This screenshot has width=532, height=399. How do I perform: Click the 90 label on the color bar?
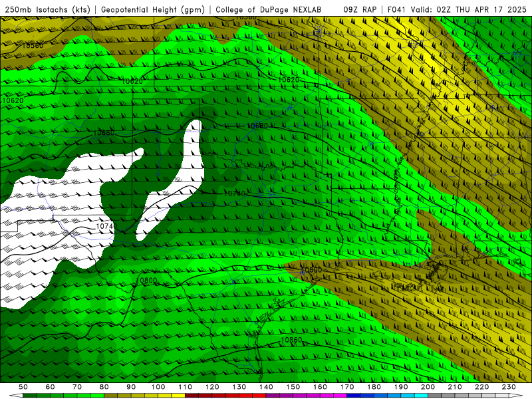(131, 387)
